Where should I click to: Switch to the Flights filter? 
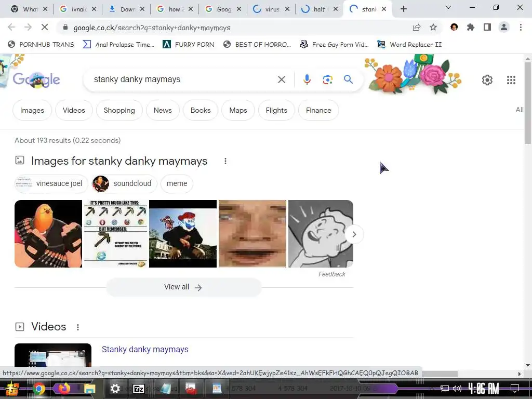pyautogui.click(x=276, y=110)
